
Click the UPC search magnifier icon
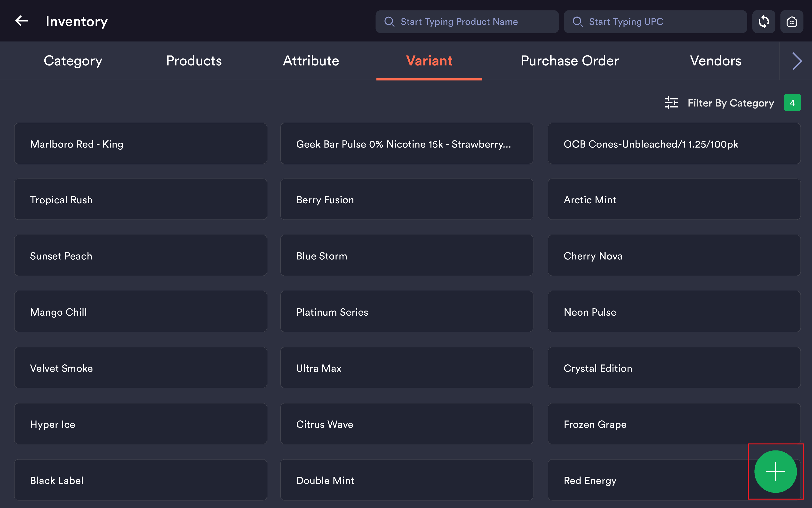click(x=578, y=22)
